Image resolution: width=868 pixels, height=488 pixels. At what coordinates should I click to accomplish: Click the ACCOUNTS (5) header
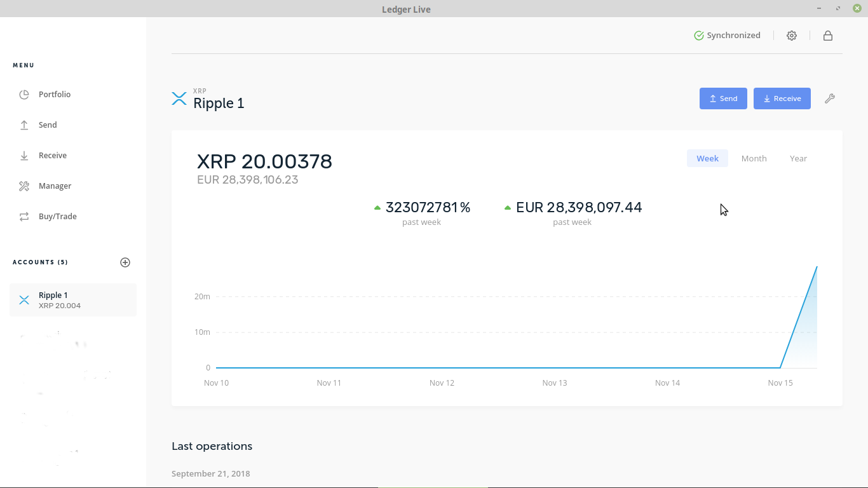pyautogui.click(x=41, y=262)
